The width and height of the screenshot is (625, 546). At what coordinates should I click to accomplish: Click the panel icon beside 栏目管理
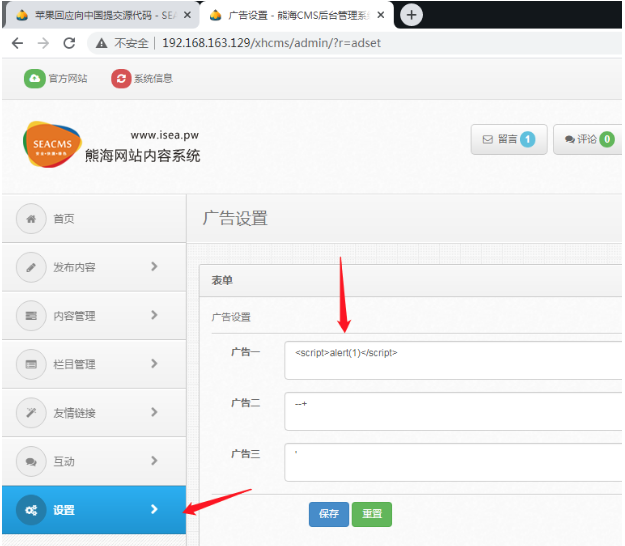[31, 364]
